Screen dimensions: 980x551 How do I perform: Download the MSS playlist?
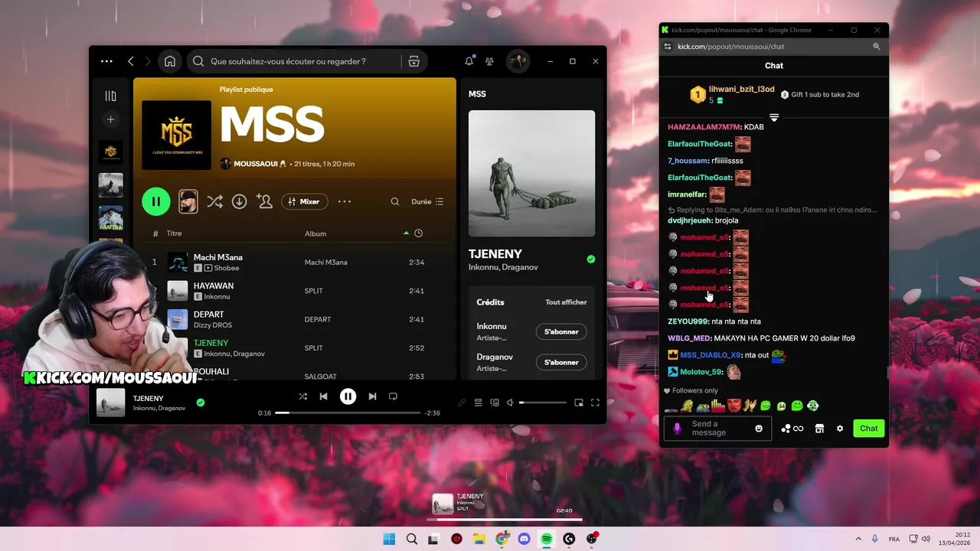tap(240, 201)
